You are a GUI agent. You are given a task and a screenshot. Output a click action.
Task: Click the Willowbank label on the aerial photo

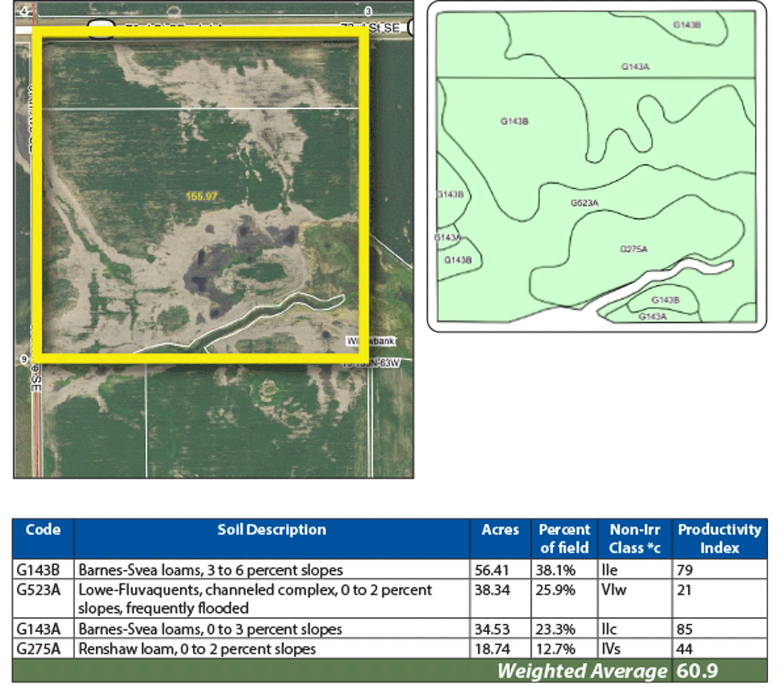point(371,341)
